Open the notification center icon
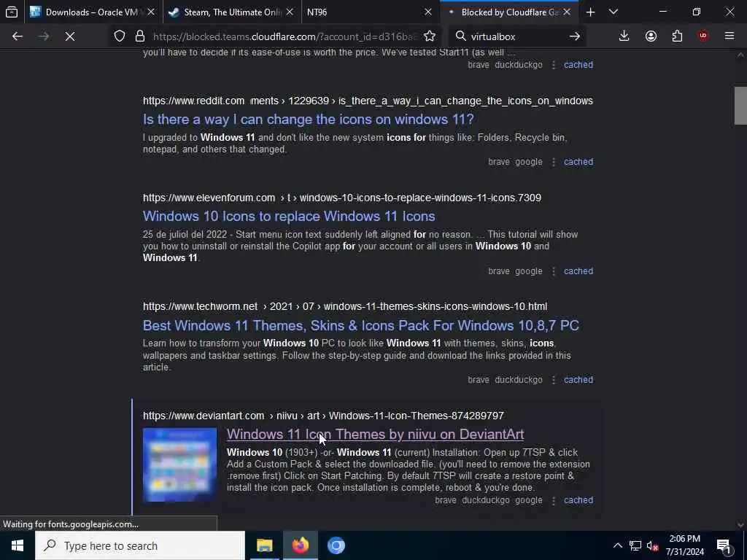 [724, 545]
